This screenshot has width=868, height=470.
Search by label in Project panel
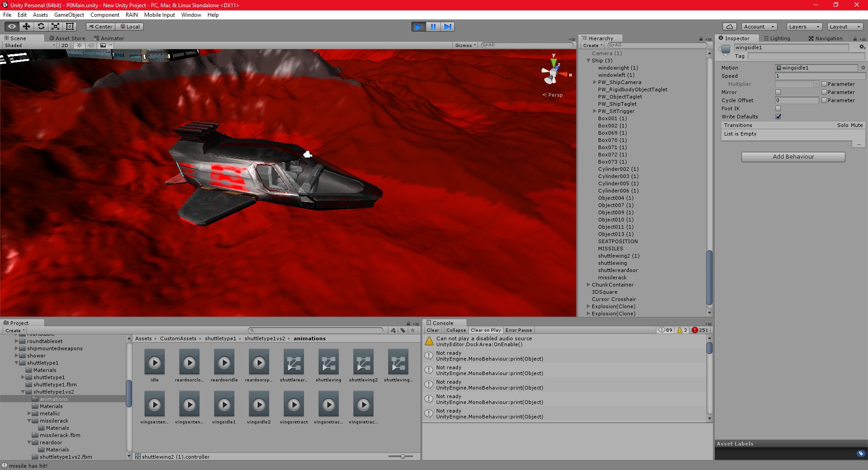click(403, 330)
